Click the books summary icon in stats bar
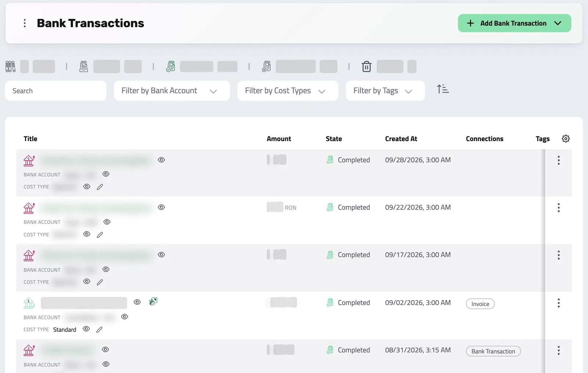 coord(11,67)
